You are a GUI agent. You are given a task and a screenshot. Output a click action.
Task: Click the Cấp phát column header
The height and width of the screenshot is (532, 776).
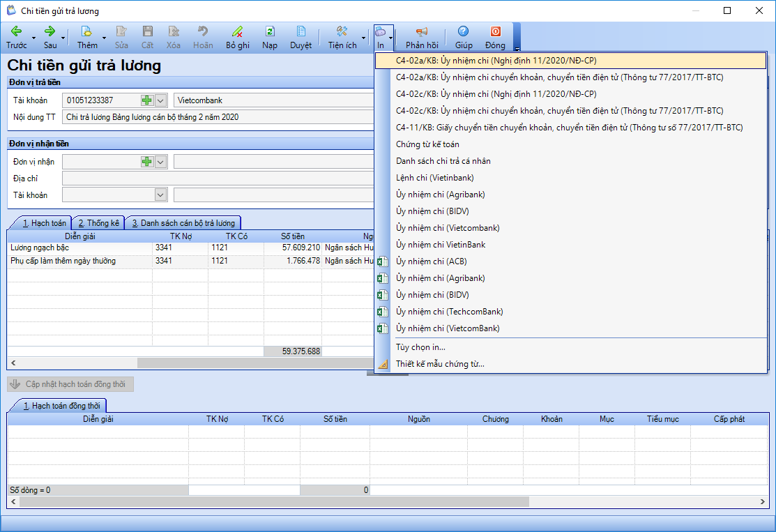pyautogui.click(x=729, y=419)
